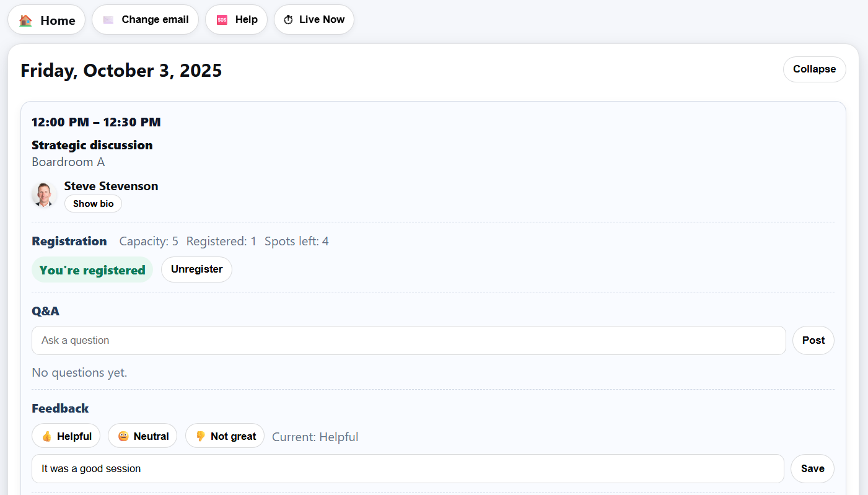Image resolution: width=868 pixels, height=495 pixels.
Task: Click Steve Stevenson's profile picture
Action: pyautogui.click(x=44, y=194)
